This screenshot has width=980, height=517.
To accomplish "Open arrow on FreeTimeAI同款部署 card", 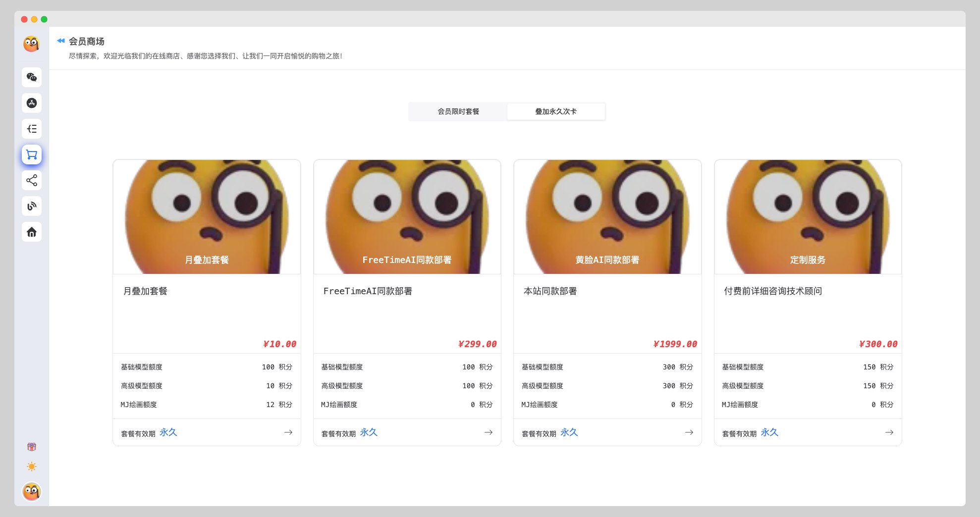I will click(x=488, y=432).
